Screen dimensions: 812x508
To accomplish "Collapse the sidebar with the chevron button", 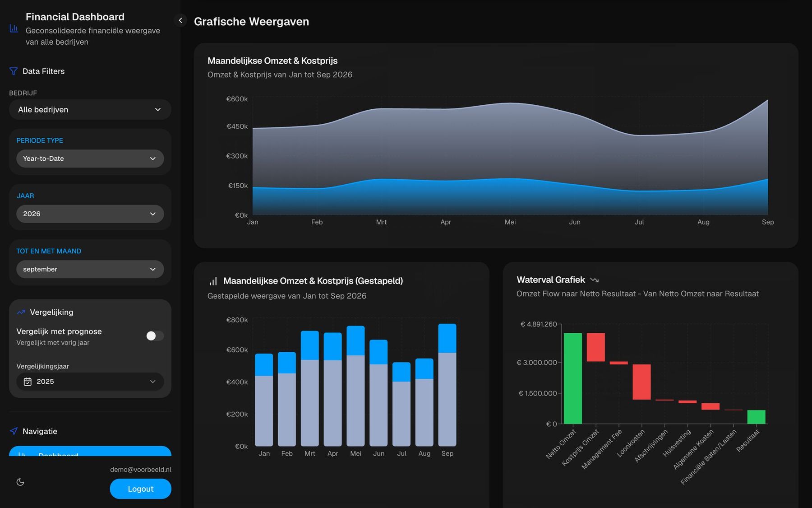I will coord(180,20).
